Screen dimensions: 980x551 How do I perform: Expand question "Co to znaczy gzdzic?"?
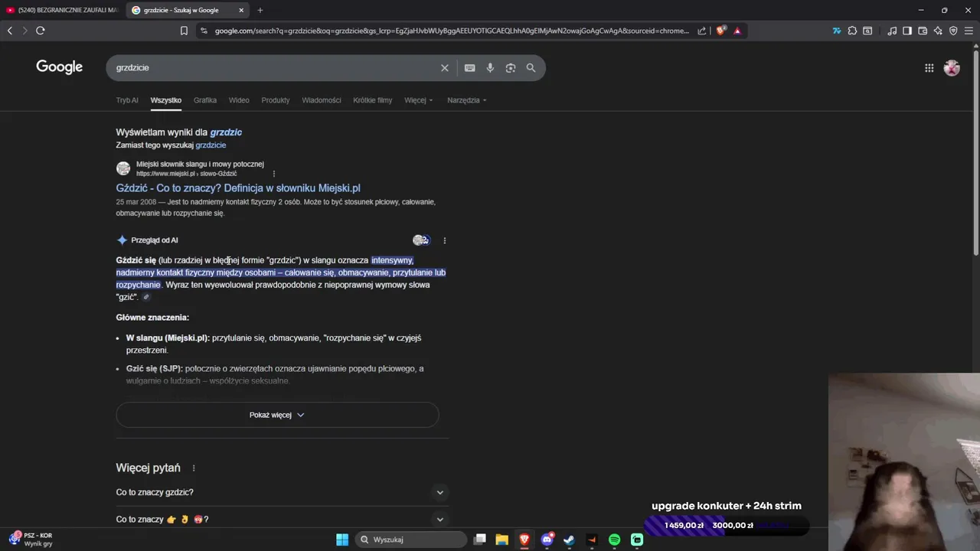point(282,492)
